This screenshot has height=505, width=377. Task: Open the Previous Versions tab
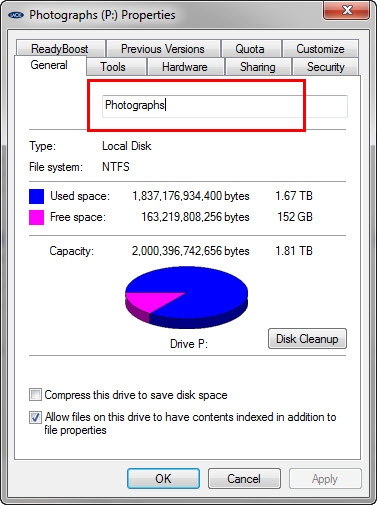point(163,49)
